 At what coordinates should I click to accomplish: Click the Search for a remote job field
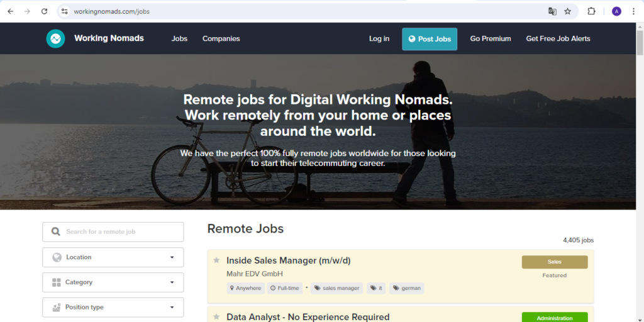pyautogui.click(x=119, y=232)
